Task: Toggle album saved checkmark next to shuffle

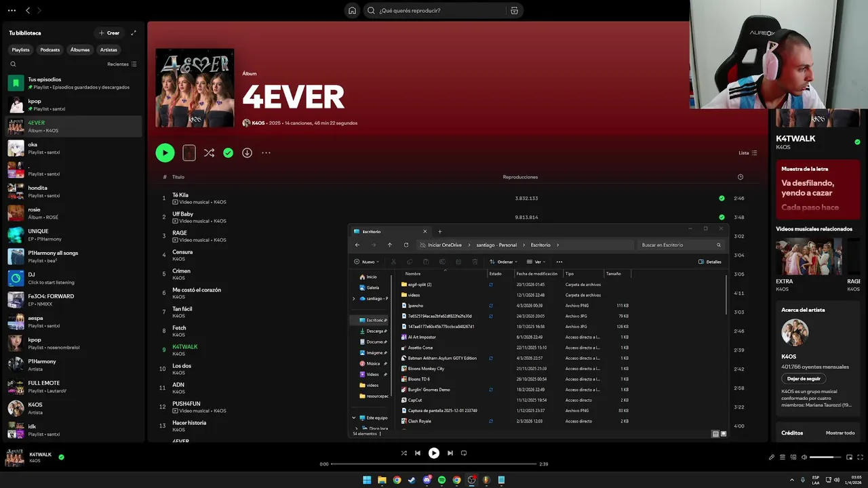Action: (228, 152)
